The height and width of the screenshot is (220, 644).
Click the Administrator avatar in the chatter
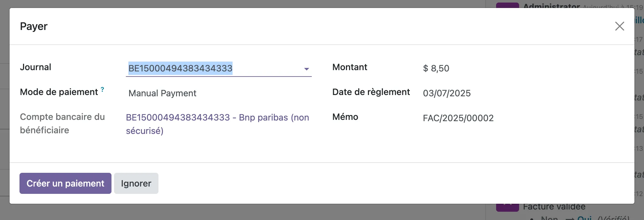(507, 5)
